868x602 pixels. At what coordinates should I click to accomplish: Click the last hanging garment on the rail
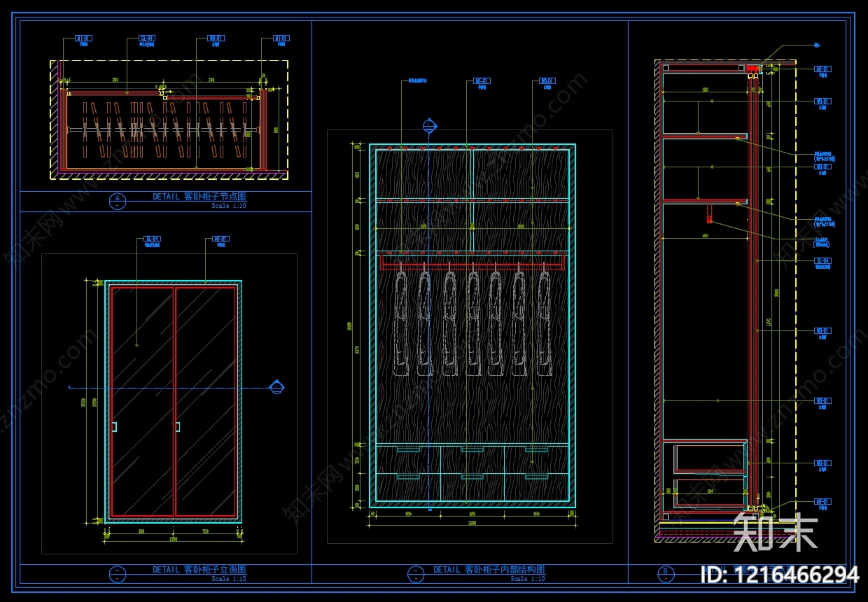pyautogui.click(x=545, y=322)
